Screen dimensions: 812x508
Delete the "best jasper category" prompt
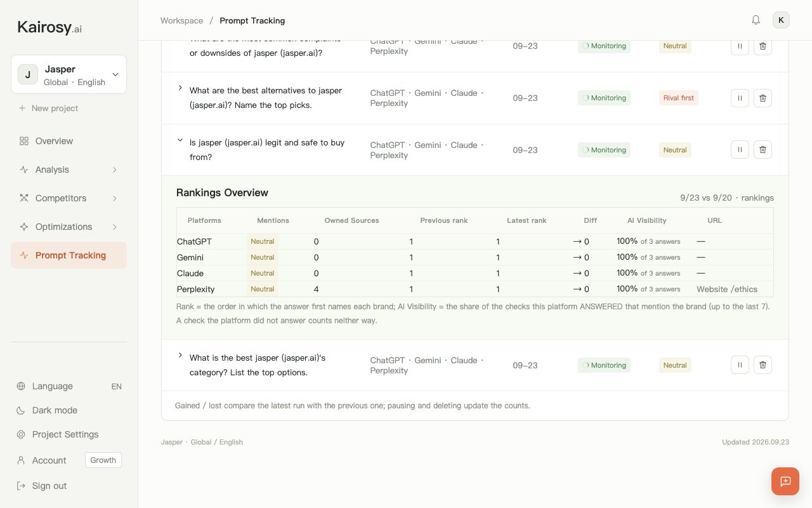[763, 365]
